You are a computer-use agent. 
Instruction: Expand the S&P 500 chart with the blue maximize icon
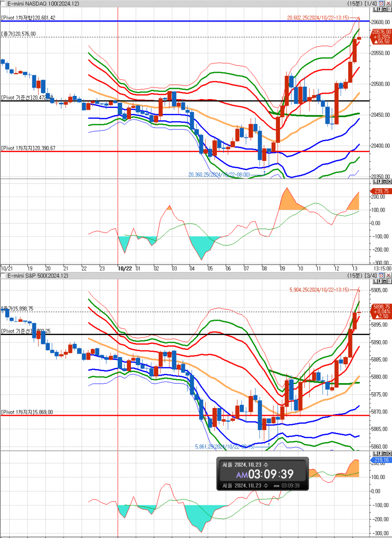(x=382, y=275)
